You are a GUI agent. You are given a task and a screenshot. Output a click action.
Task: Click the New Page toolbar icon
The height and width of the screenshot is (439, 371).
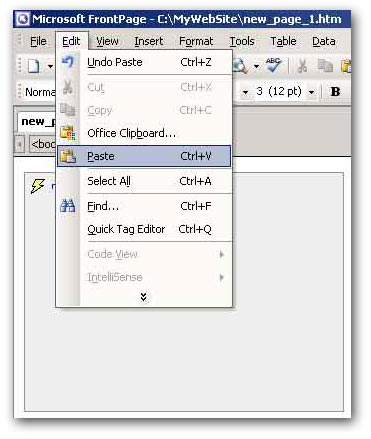34,66
